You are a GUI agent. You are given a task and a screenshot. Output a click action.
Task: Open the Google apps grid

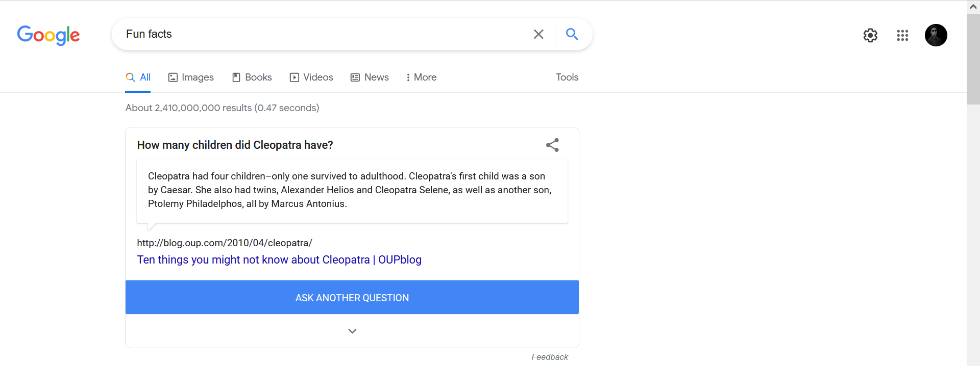902,35
